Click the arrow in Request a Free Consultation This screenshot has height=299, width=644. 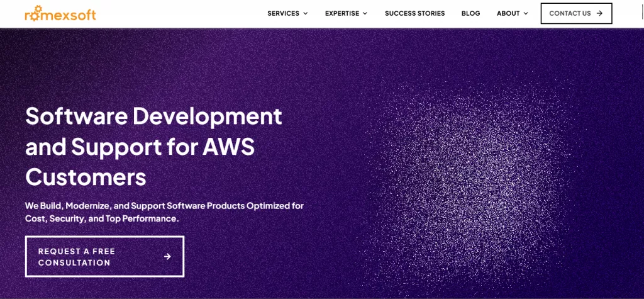coord(167,257)
